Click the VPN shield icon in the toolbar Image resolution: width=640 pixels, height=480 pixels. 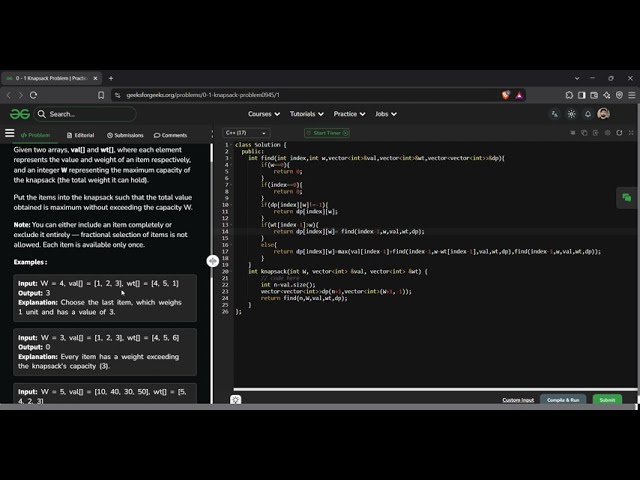point(619,95)
